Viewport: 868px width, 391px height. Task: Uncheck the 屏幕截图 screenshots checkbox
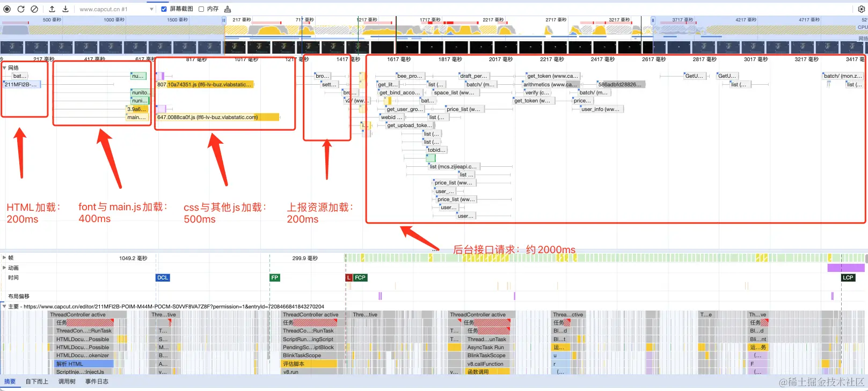pyautogui.click(x=164, y=9)
